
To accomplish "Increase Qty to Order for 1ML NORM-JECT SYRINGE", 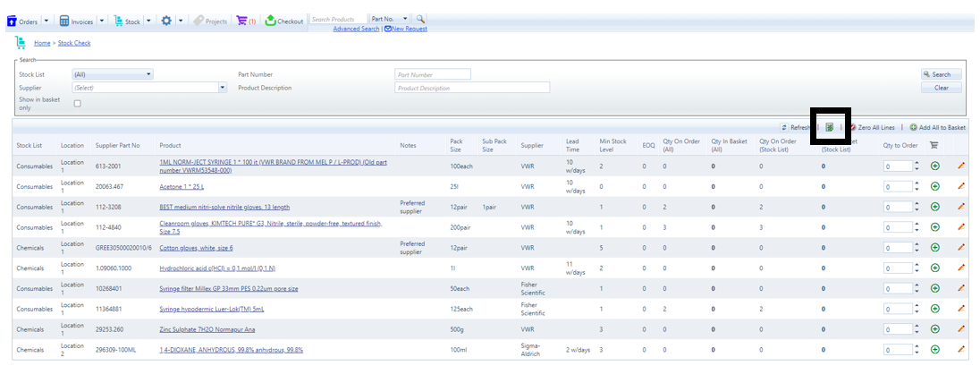I will [x=917, y=164].
